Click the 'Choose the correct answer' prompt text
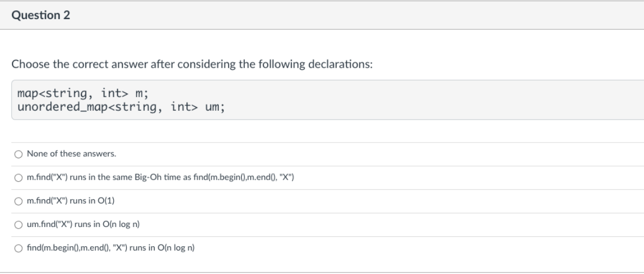 click(191, 64)
